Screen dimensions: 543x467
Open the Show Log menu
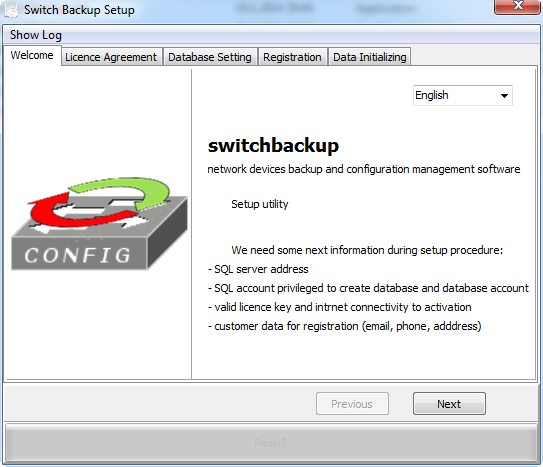point(36,35)
